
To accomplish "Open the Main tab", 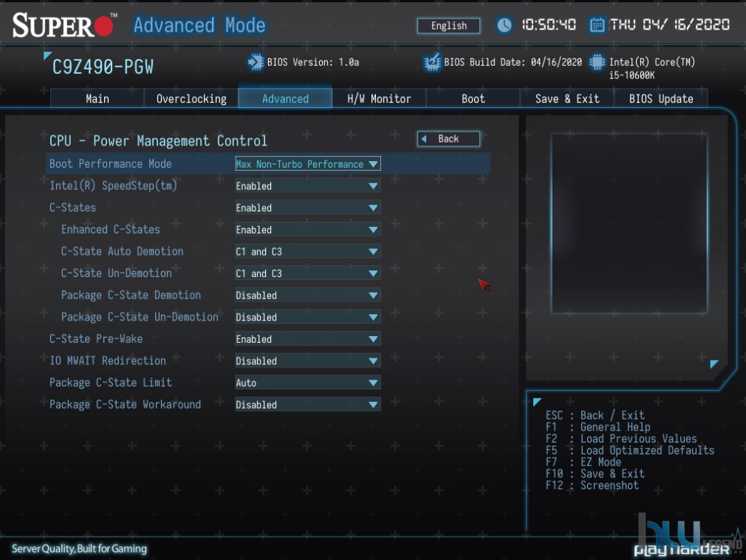I will click(x=97, y=98).
